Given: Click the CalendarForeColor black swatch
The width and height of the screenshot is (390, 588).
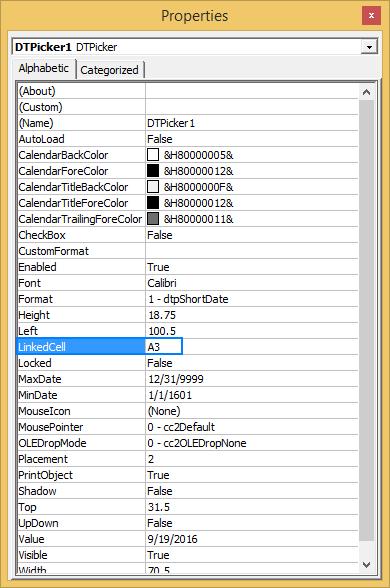Looking at the screenshot, I should [153, 171].
